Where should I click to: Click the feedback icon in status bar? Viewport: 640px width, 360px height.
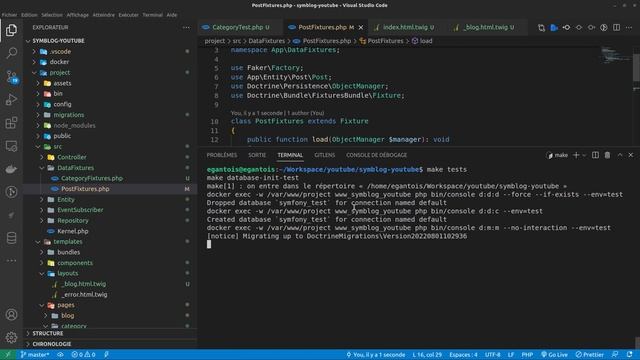pyautogui.click(x=615, y=355)
